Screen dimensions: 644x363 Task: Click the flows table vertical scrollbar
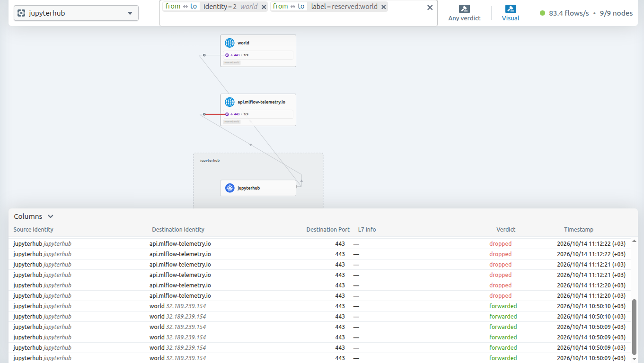[635, 327]
